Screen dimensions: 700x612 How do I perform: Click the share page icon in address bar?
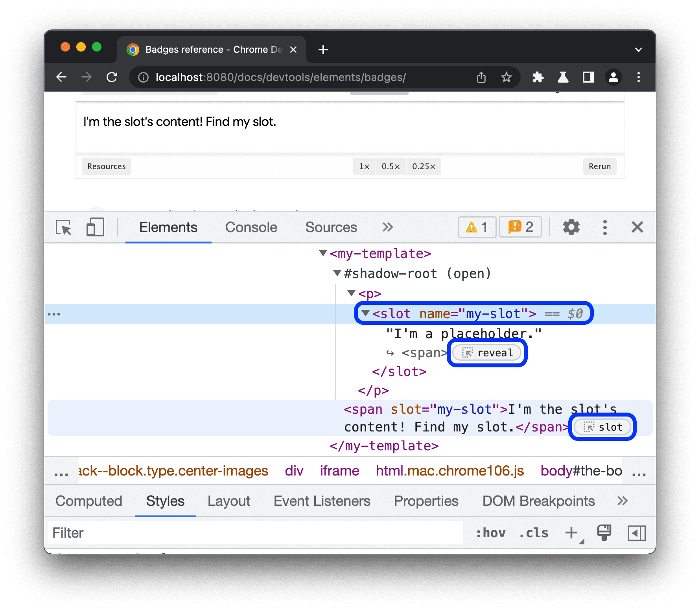[x=481, y=77]
